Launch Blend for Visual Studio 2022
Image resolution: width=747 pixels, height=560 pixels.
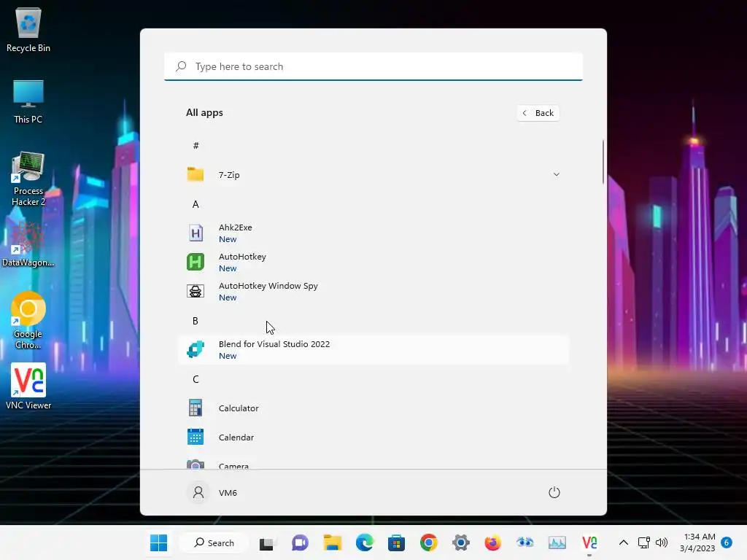pos(373,349)
